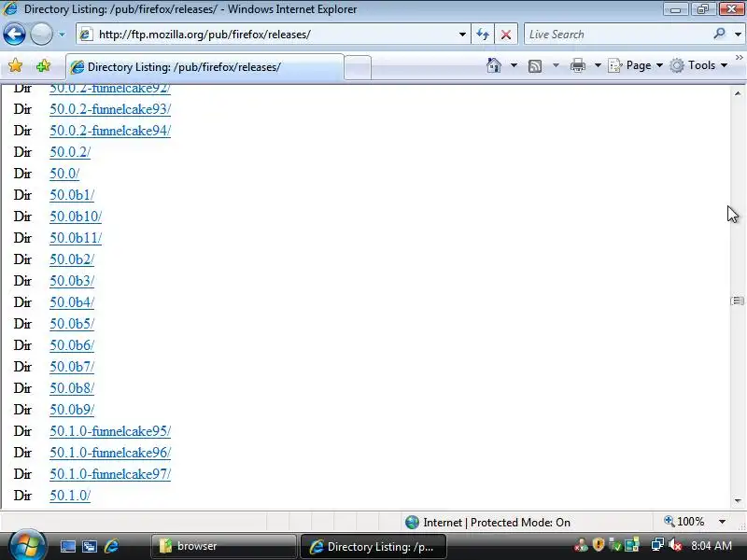747x560 pixels.
Task: Click the vertical scrollbar thumb
Action: pyautogui.click(x=738, y=301)
